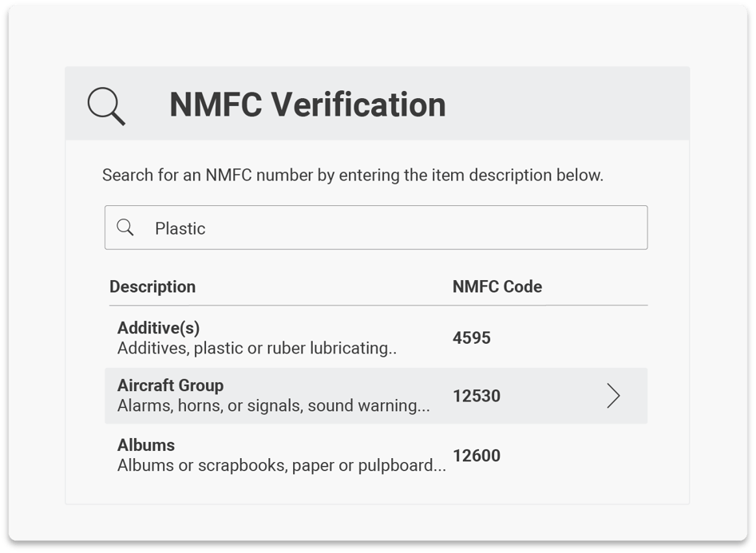This screenshot has width=756, height=553.
Task: Click the Description column header
Action: tap(152, 286)
